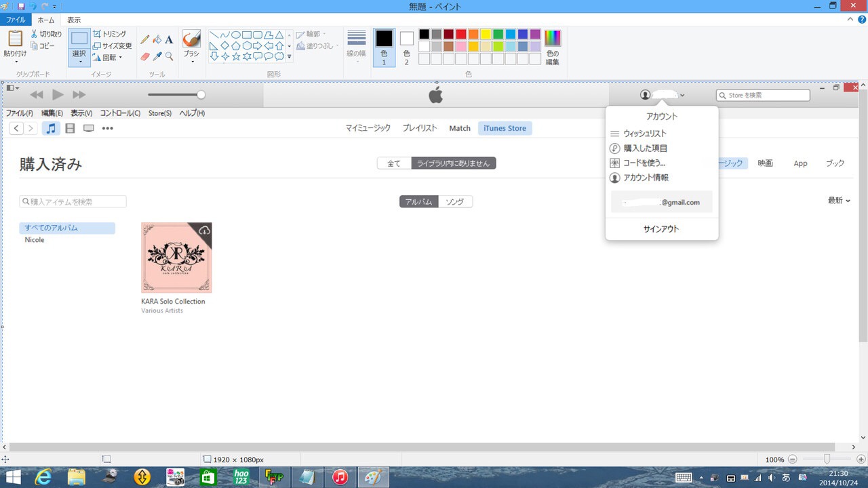Image resolution: width=868 pixels, height=488 pixels.
Task: Switch view to 'アルバム'
Action: (419, 201)
